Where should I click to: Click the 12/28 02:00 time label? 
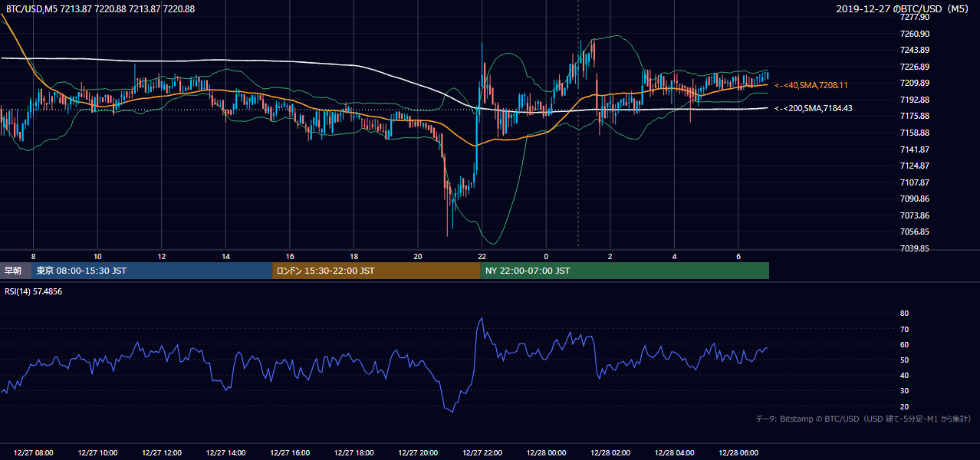610,453
